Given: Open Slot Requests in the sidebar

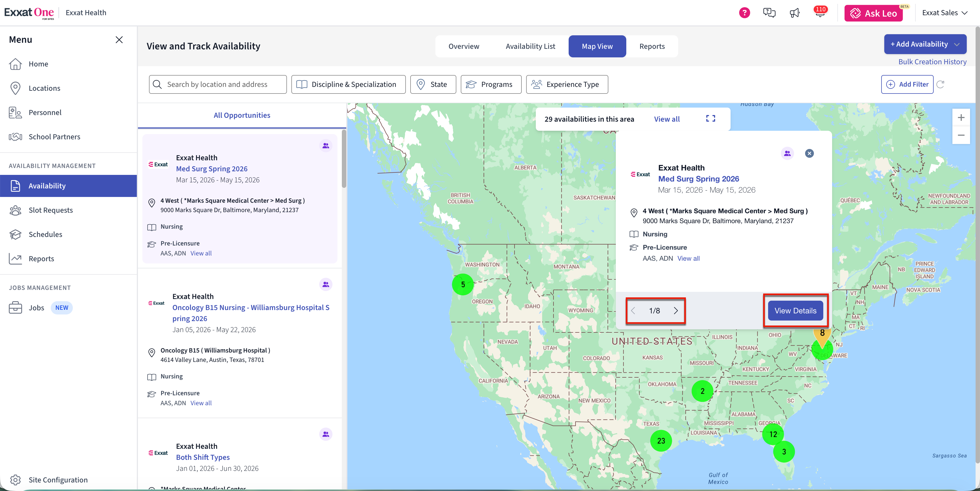Looking at the screenshot, I should point(50,210).
